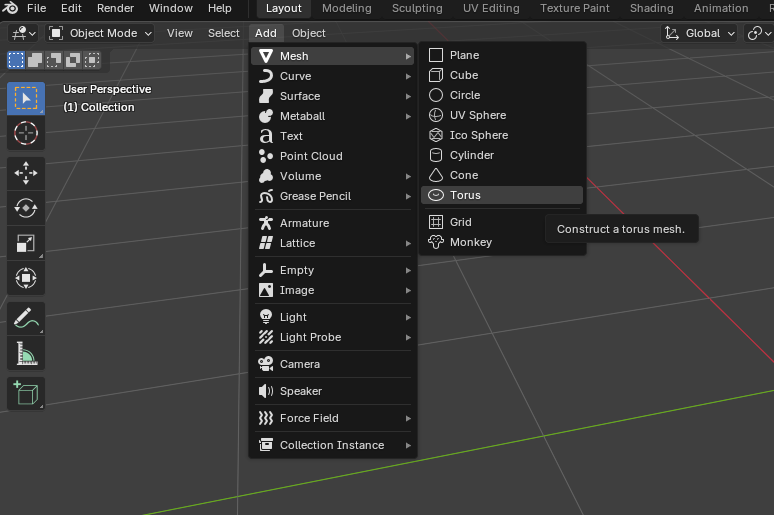Open the Edit menu

(x=71, y=8)
